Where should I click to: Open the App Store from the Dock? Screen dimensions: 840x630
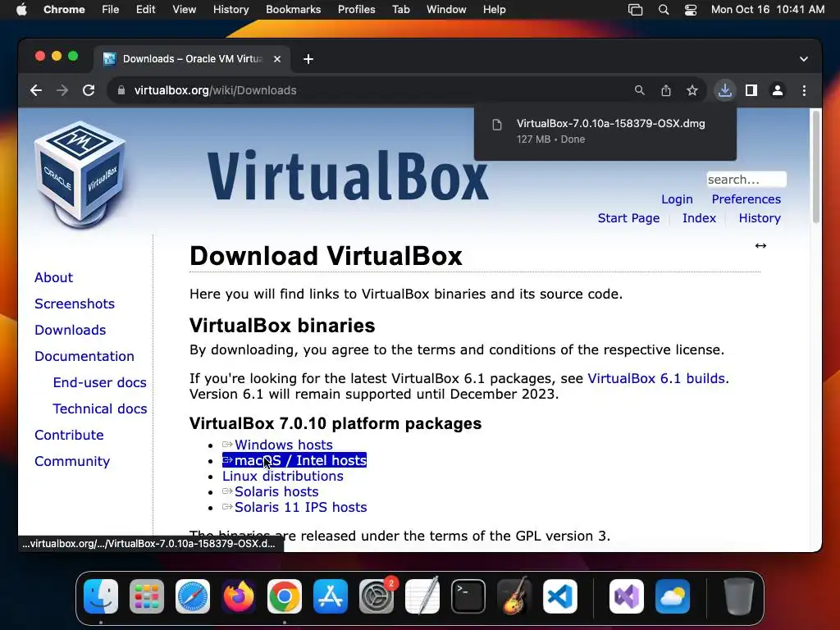331,596
